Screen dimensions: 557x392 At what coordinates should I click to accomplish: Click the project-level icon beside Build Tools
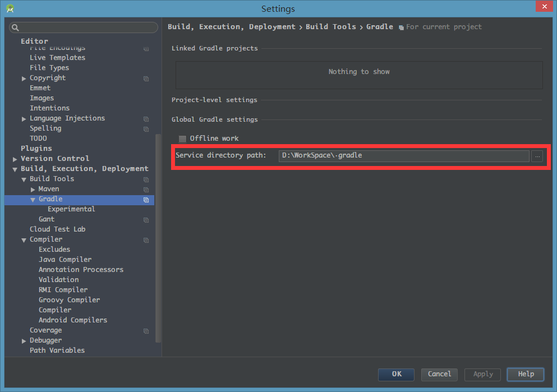(146, 179)
